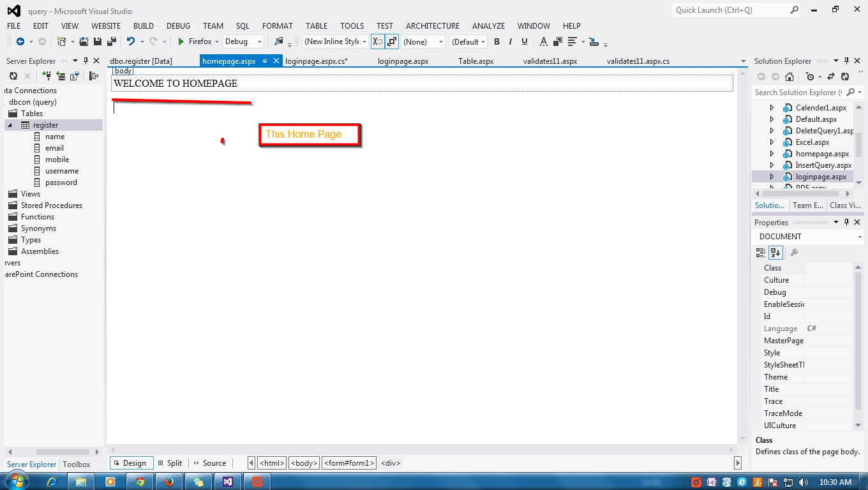This screenshot has width=868, height=490.
Task: Click the Convert to Hyperlink toolbar icon
Action: pyautogui.click(x=594, y=41)
